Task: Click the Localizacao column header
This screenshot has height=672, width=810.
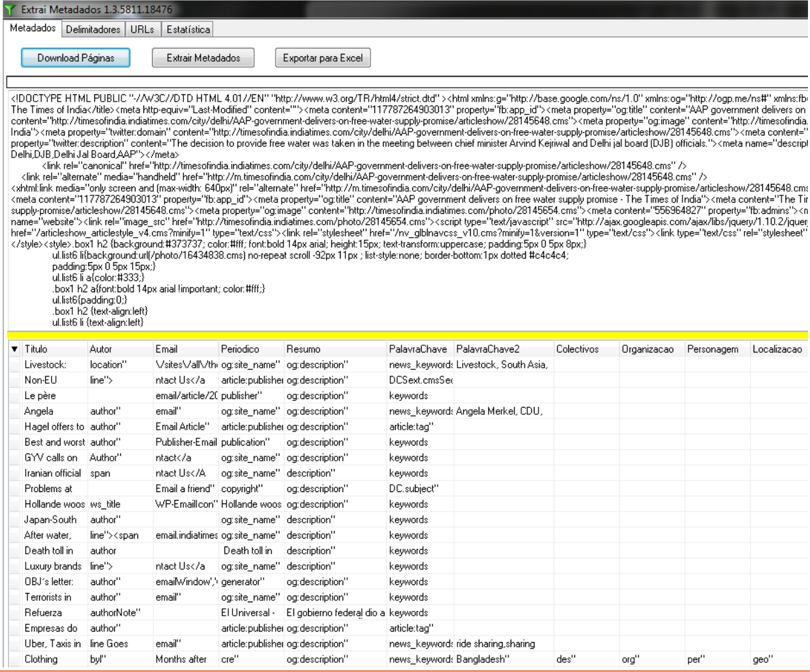Action: point(778,349)
